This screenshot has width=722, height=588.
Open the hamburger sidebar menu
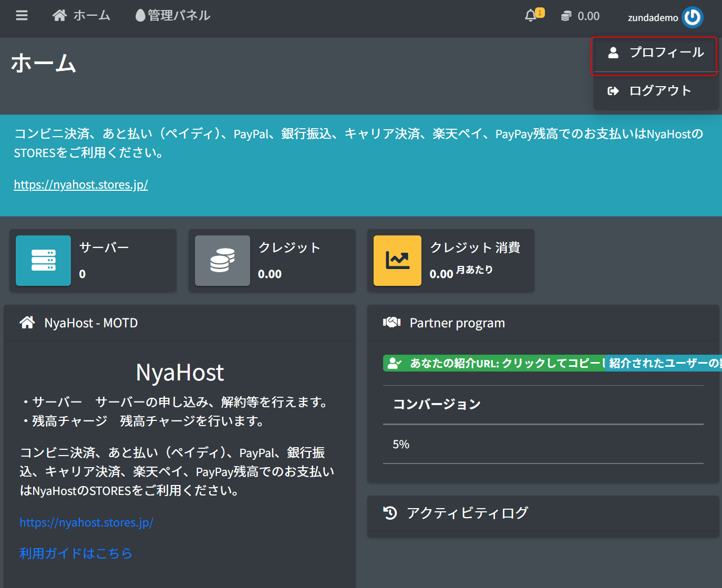[22, 15]
